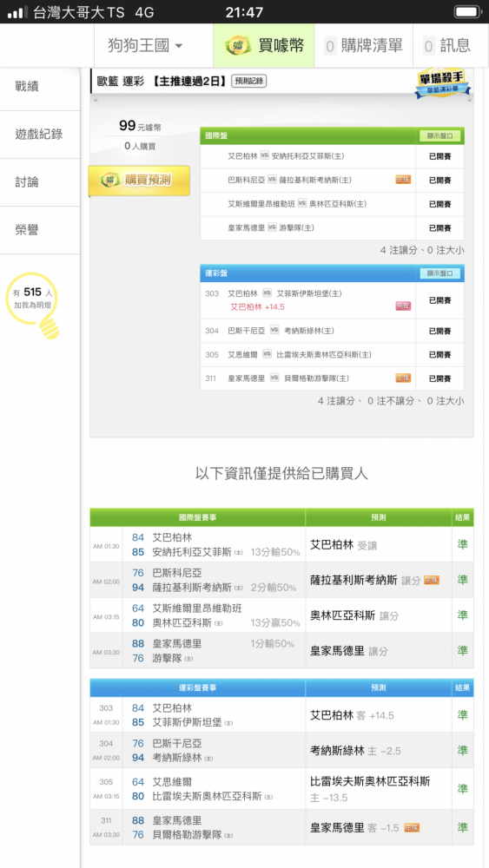The image size is (489, 868).
Task: Click team name 貝爾格勒游擊隊 in results table
Action: (x=187, y=835)
